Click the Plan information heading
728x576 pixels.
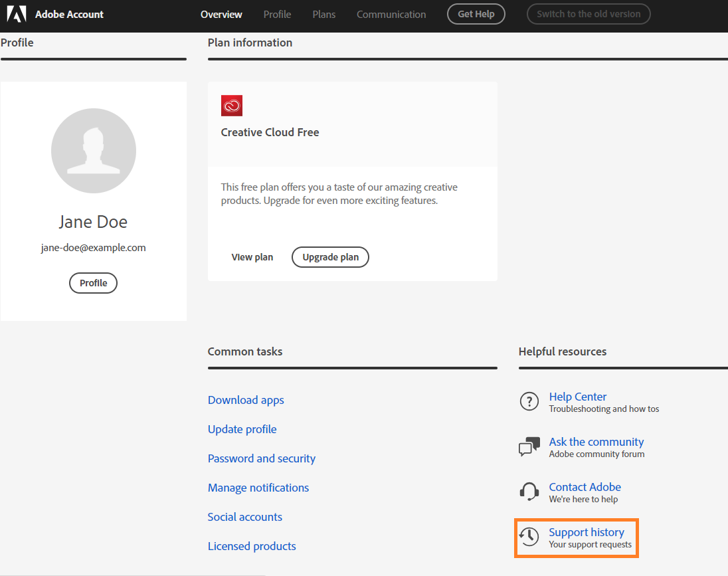250,43
